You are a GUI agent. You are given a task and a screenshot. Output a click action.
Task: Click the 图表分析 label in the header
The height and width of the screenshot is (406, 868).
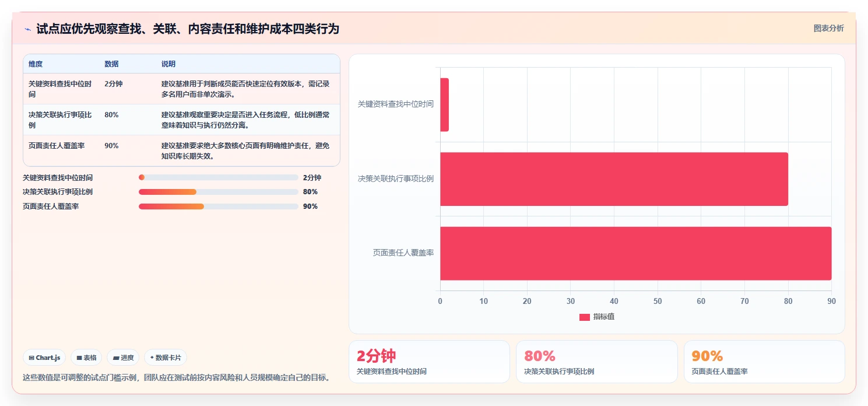point(828,29)
